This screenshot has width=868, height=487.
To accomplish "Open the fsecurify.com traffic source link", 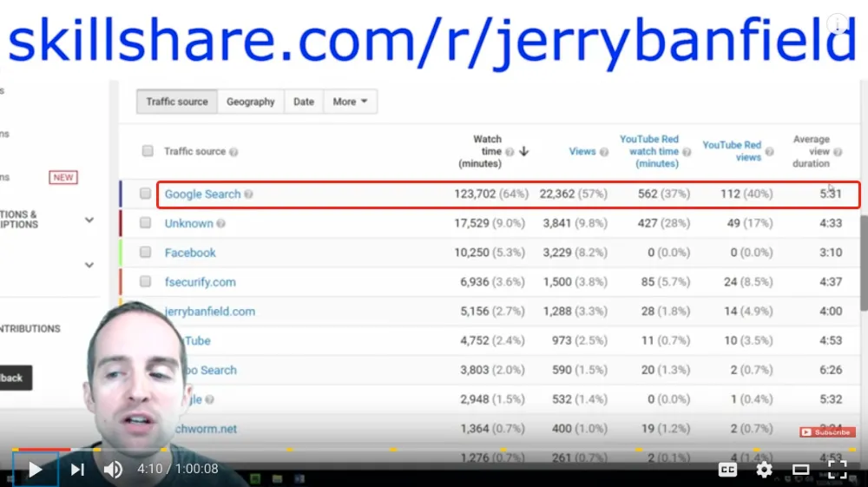I will (x=200, y=281).
